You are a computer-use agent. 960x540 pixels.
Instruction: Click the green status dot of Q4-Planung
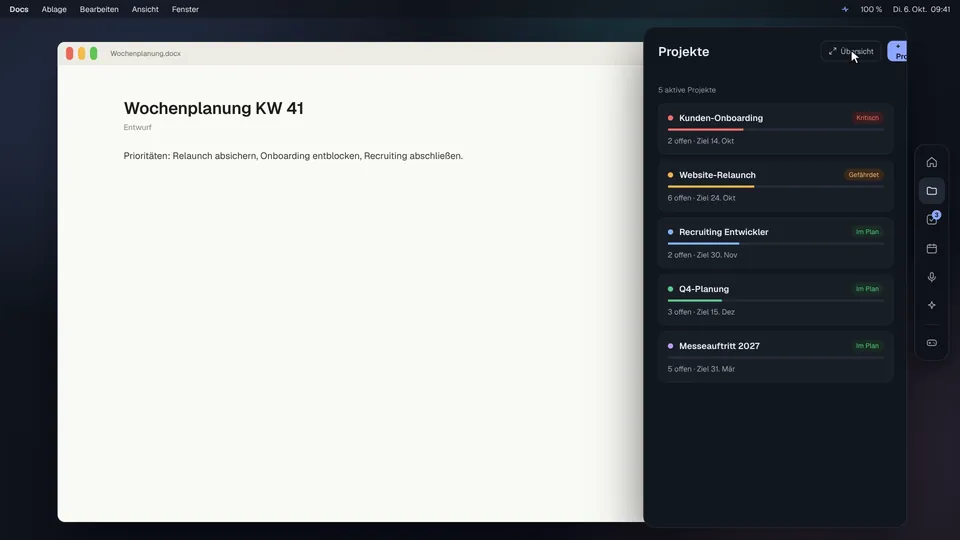click(670, 289)
